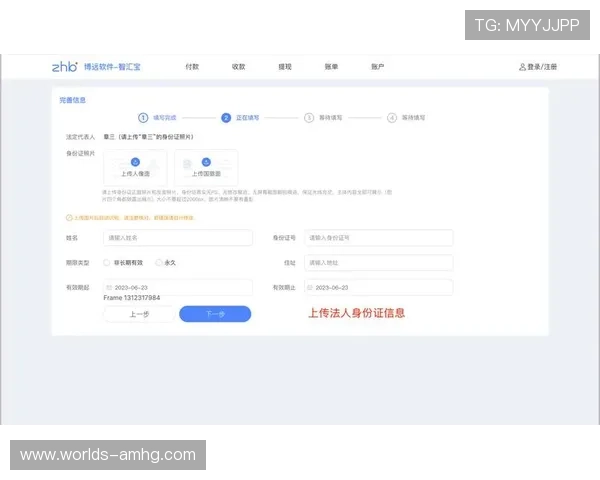The width and height of the screenshot is (600, 480).
Task: Click the 登录/注册 link
Action: click(542, 67)
